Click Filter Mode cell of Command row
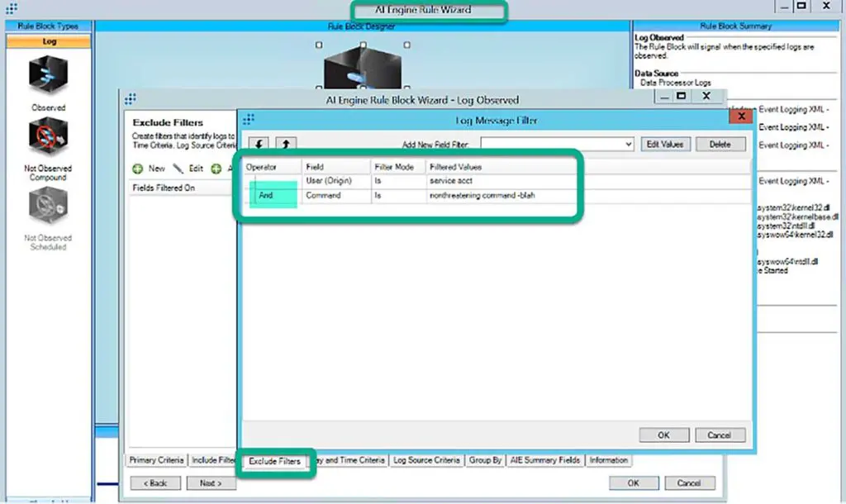 pos(397,196)
